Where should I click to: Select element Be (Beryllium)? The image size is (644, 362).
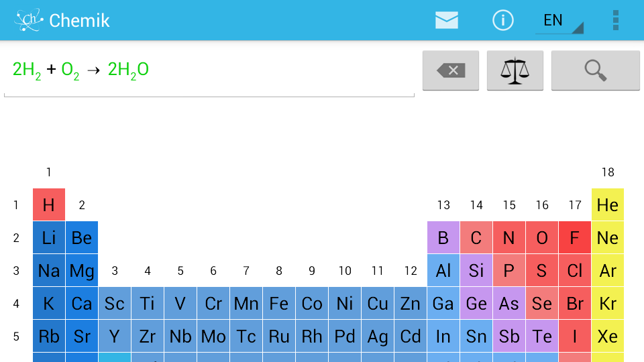pyautogui.click(x=82, y=237)
